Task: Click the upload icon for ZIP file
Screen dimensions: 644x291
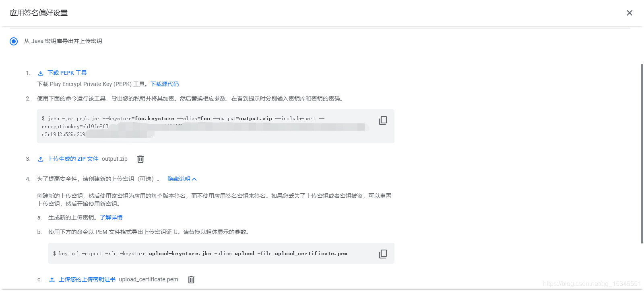Action: [x=41, y=159]
